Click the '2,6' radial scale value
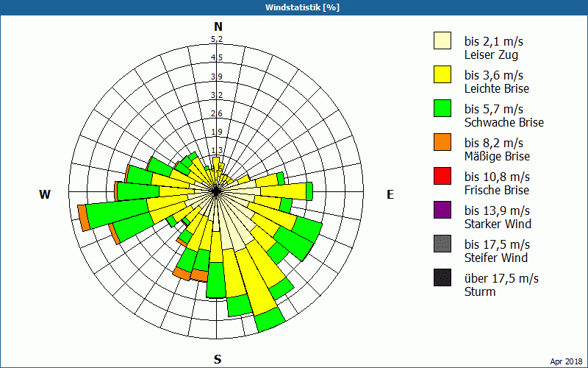 pos(217,113)
